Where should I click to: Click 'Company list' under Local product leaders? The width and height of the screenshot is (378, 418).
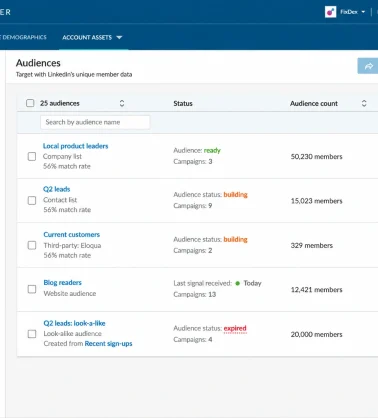[x=62, y=157]
